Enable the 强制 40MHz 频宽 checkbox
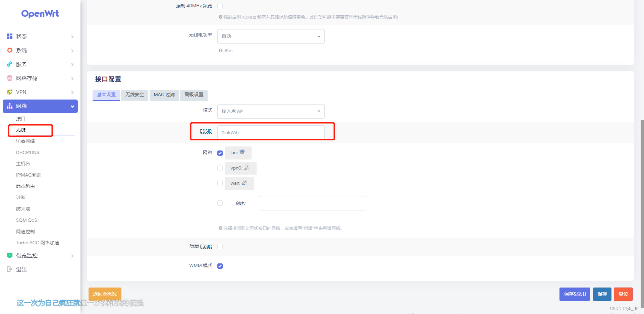644x314 pixels. [220, 6]
